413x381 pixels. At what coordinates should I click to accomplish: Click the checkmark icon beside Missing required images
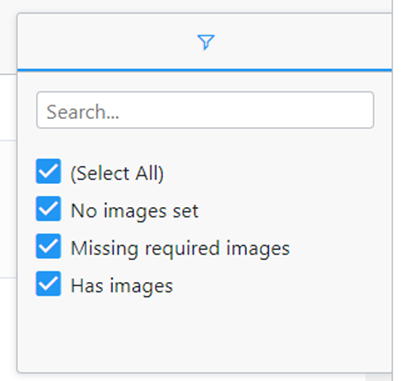click(x=49, y=246)
